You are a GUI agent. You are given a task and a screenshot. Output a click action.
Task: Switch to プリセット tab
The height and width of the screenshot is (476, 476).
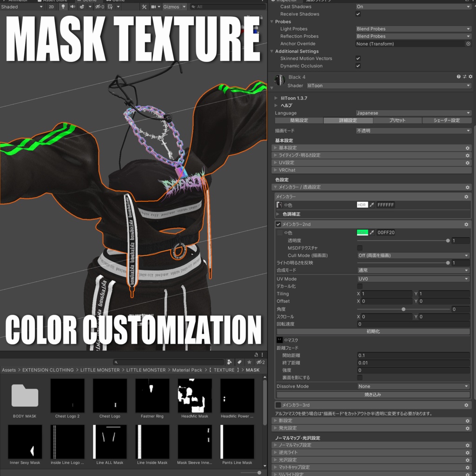coord(397,120)
